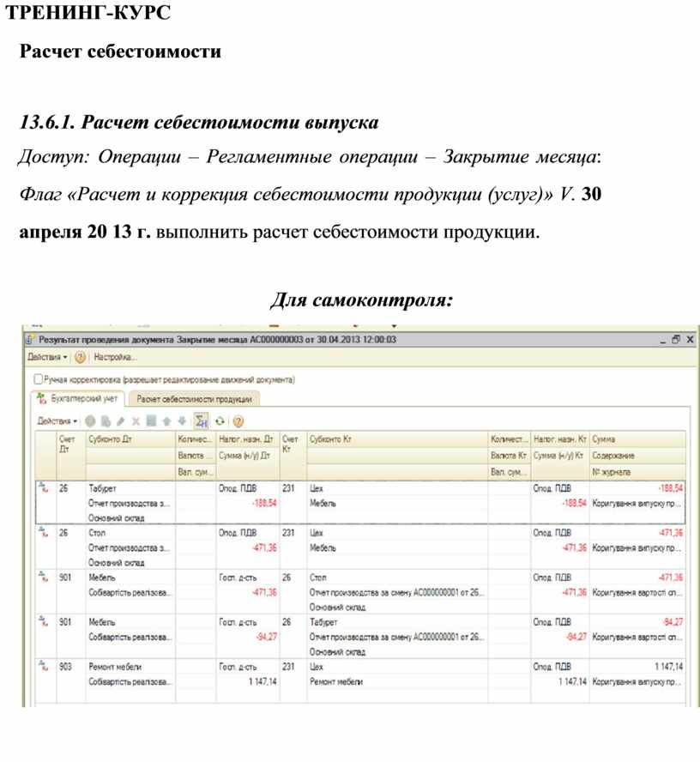
Task: Select the Ремонт мебели cell in Субконто Дт
Action: click(130, 667)
